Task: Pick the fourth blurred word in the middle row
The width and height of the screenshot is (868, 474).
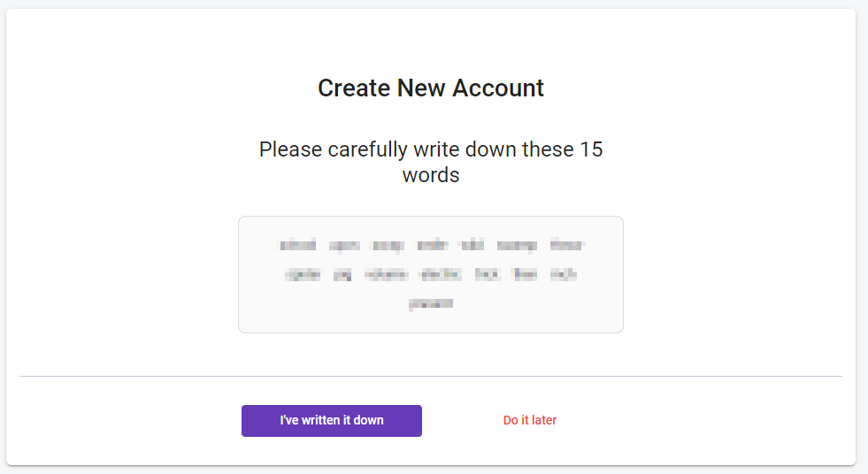Action: (440, 275)
